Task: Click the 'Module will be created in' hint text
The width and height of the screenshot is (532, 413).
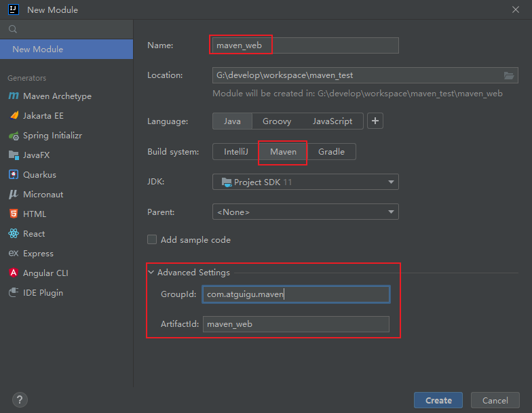Action: click(357, 94)
